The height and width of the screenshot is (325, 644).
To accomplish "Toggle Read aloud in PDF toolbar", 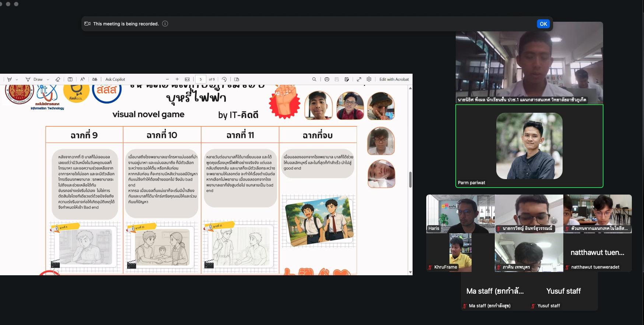I will 83,79.
